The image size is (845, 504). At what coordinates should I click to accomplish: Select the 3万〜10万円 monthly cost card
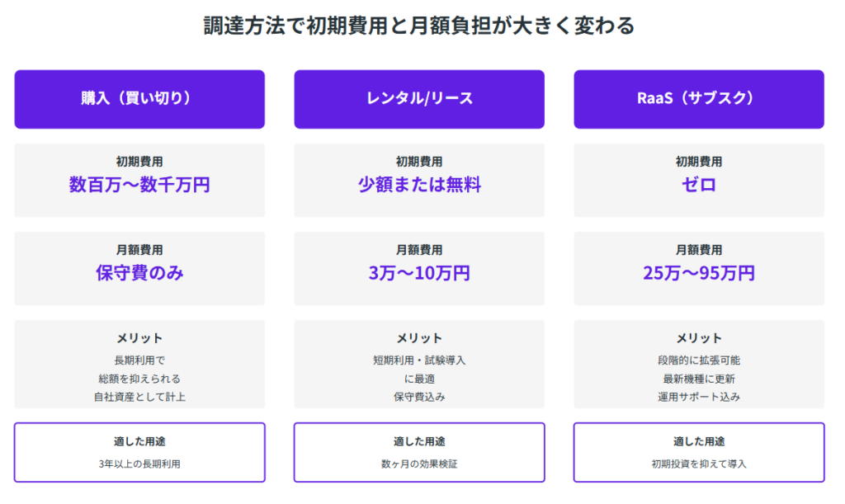(419, 269)
